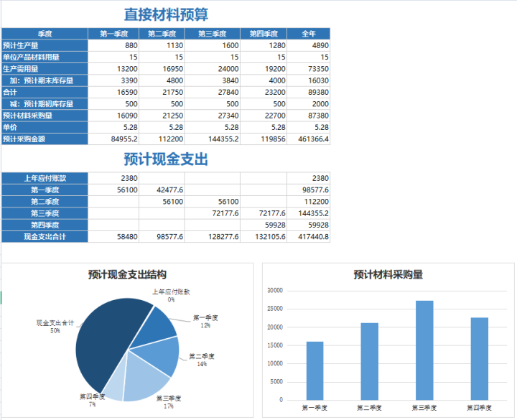Click the cell with value 27340
The height and width of the screenshot is (420, 517).
click(213, 116)
